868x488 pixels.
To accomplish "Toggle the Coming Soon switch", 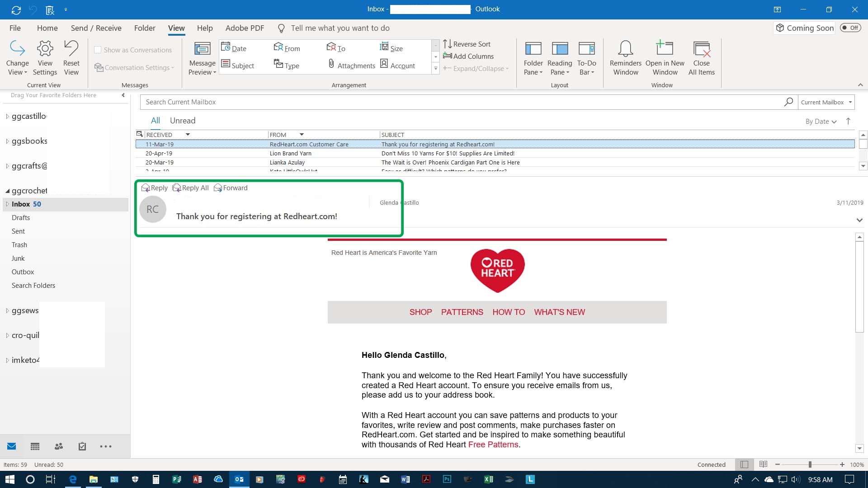I will click(x=850, y=28).
